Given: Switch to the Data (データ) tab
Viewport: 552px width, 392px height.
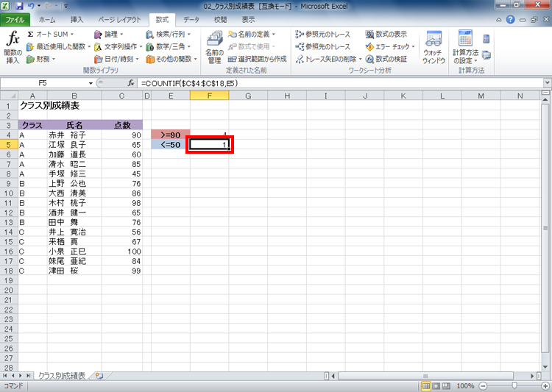Looking at the screenshot, I should click(x=191, y=20).
